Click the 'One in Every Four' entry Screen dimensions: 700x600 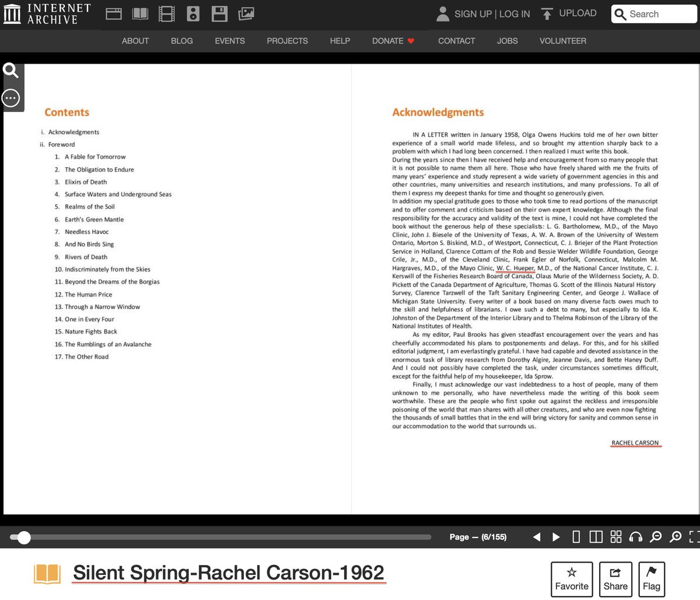tap(89, 319)
